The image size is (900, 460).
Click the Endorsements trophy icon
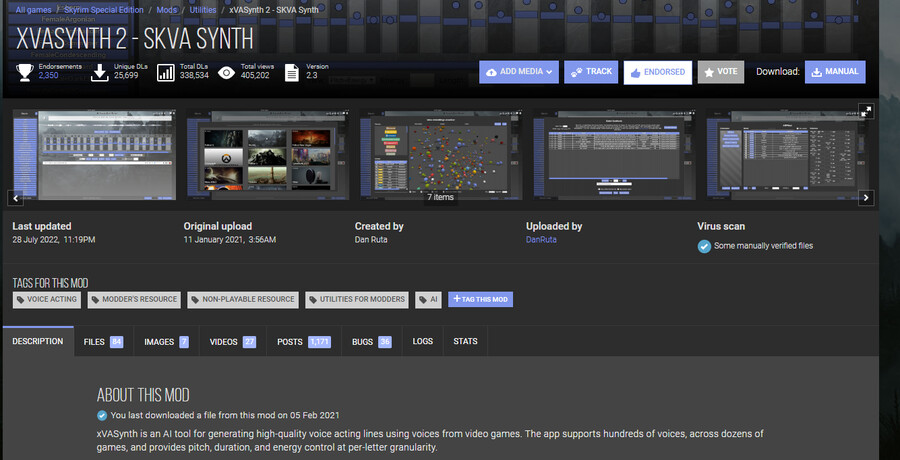(x=24, y=71)
